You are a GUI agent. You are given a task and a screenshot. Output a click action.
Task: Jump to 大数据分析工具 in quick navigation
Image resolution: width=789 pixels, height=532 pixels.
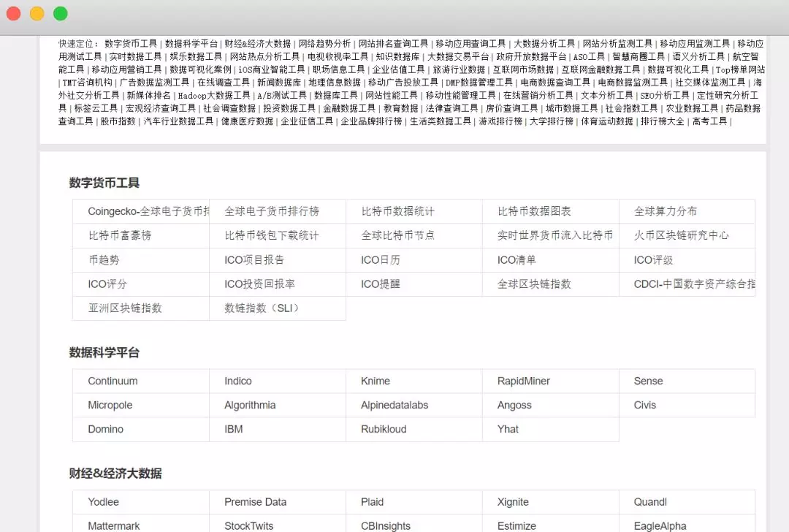544,44
